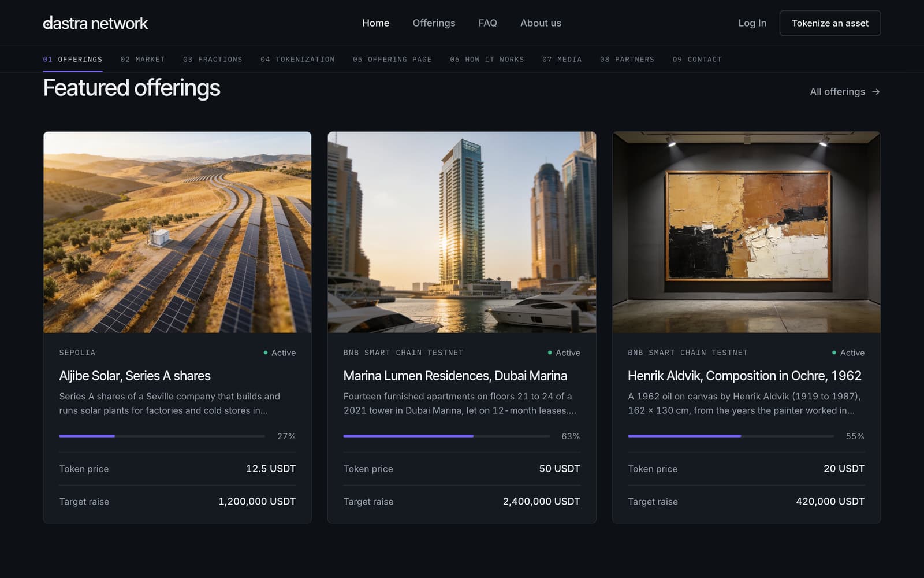
Task: Click the Active status on Henrik Aldvik card
Action: coord(848,353)
